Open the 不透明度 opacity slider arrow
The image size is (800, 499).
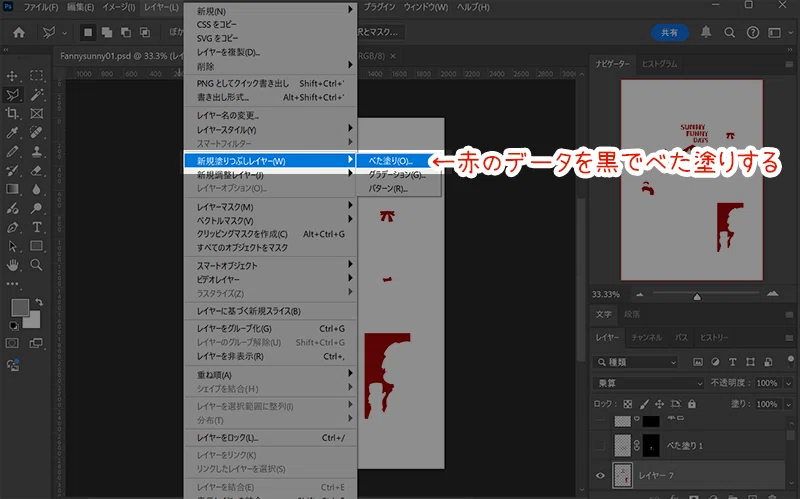788,383
